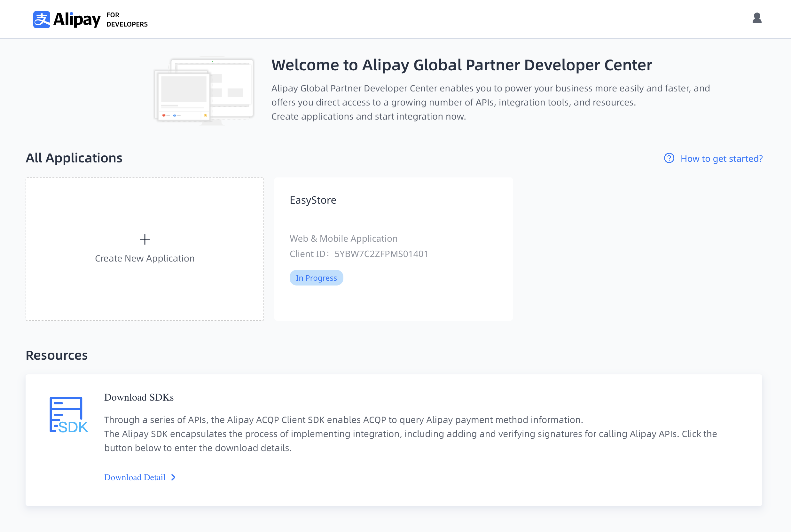This screenshot has width=791, height=532.
Task: Open the Download Detail link
Action: [x=135, y=477]
